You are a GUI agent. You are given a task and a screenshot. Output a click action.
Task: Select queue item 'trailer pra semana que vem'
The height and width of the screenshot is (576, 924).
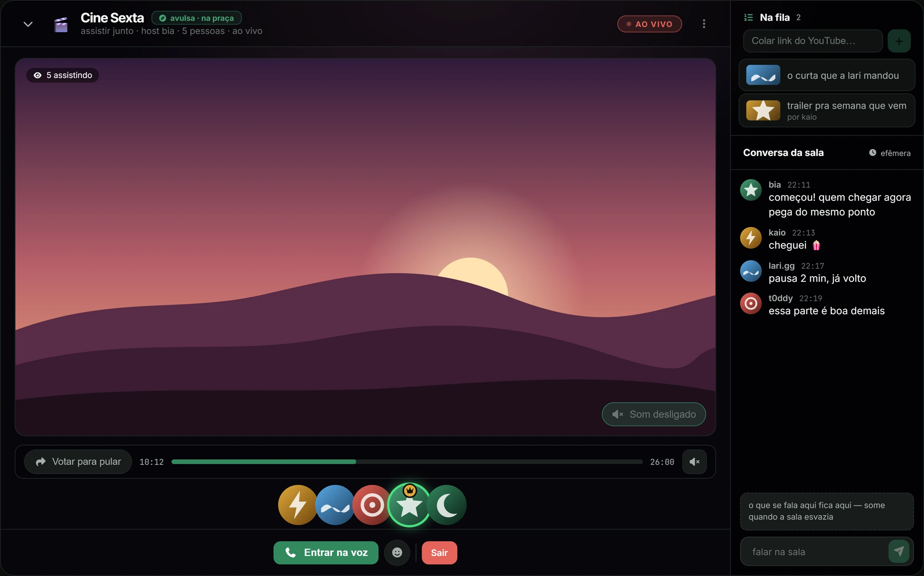coord(827,111)
